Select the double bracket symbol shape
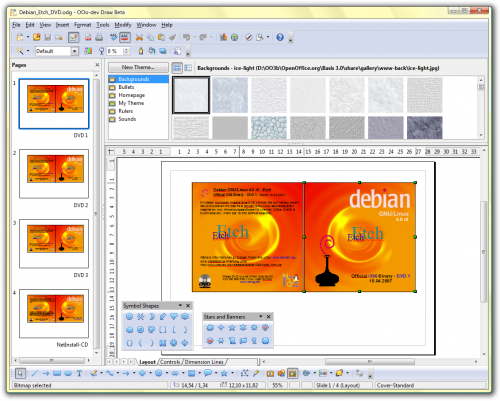 point(163,330)
